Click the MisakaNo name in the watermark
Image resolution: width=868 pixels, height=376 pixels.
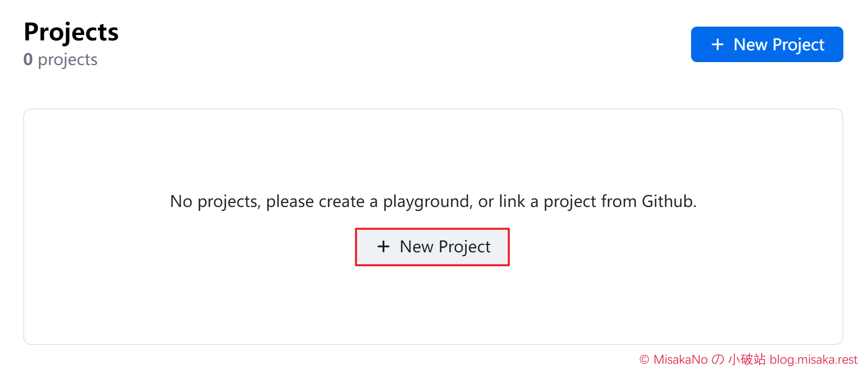pos(681,360)
